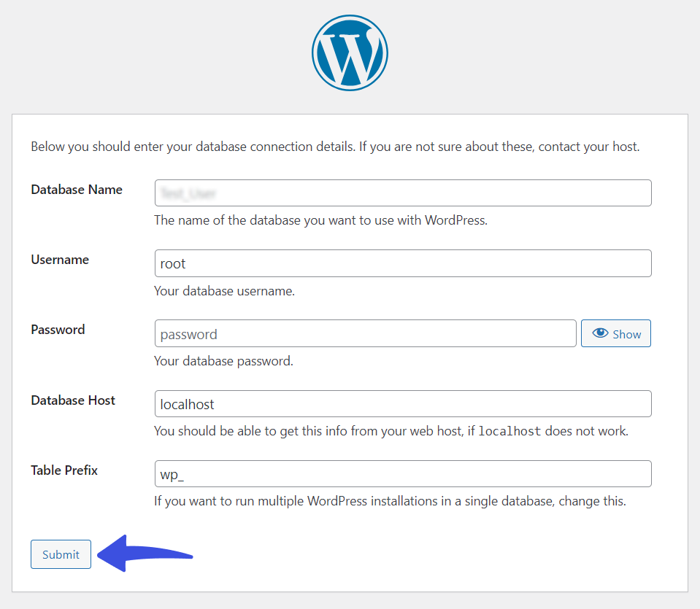Click the Database Host label

[x=73, y=400]
